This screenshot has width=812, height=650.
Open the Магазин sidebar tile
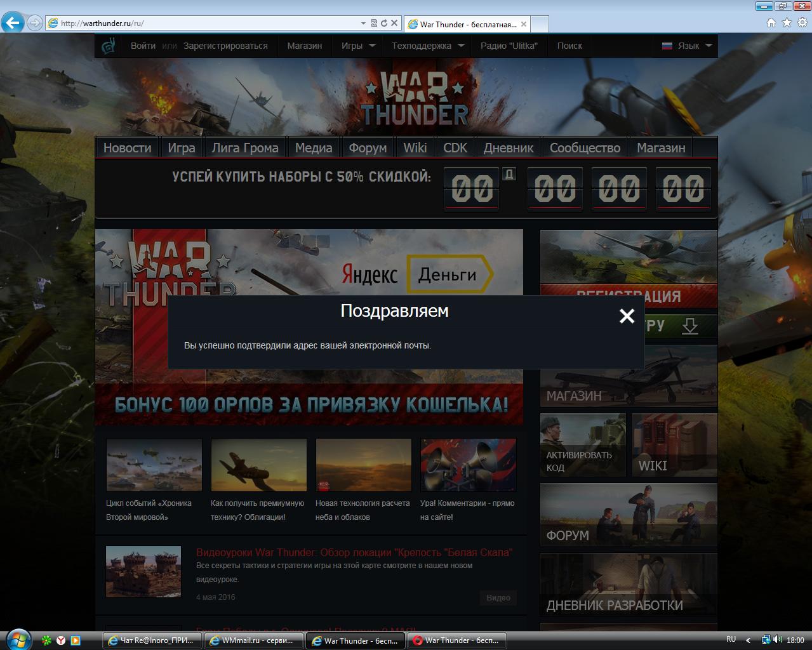pyautogui.click(x=629, y=376)
